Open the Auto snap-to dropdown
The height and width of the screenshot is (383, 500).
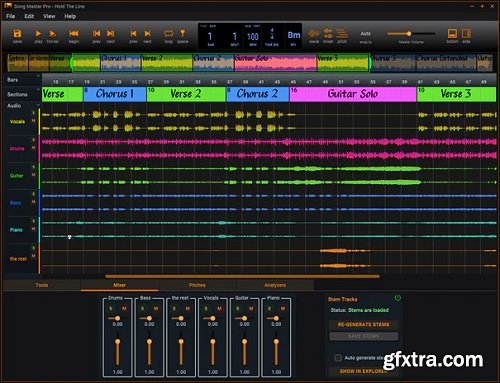(x=366, y=34)
